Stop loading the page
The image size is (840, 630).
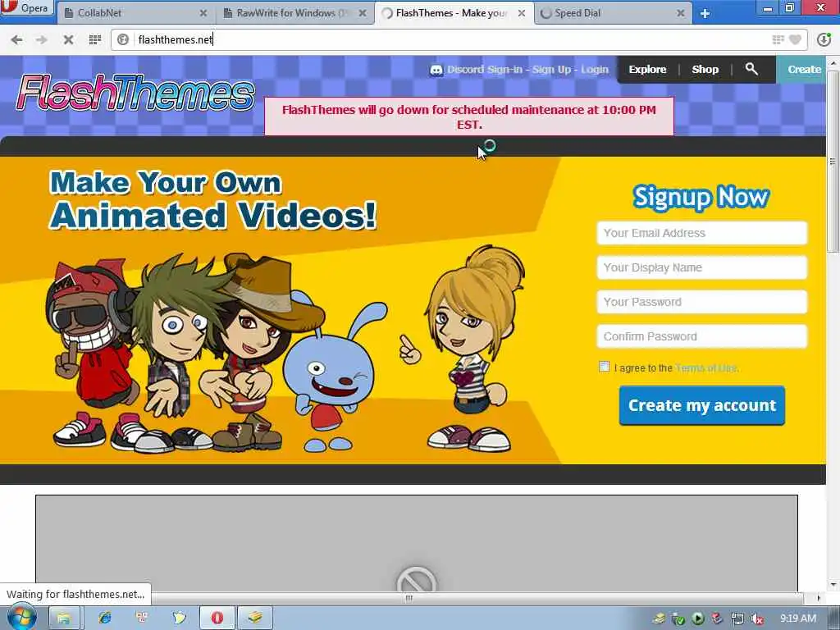(68, 39)
